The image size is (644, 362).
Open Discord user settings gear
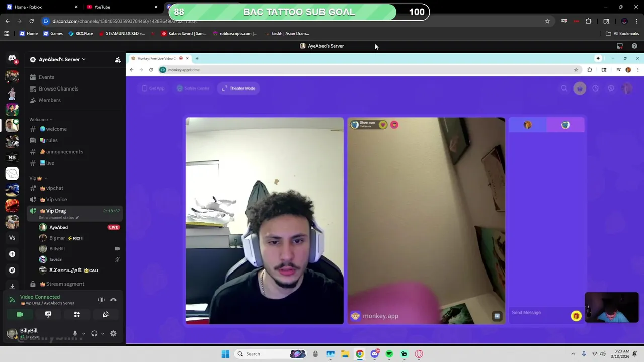click(113, 333)
